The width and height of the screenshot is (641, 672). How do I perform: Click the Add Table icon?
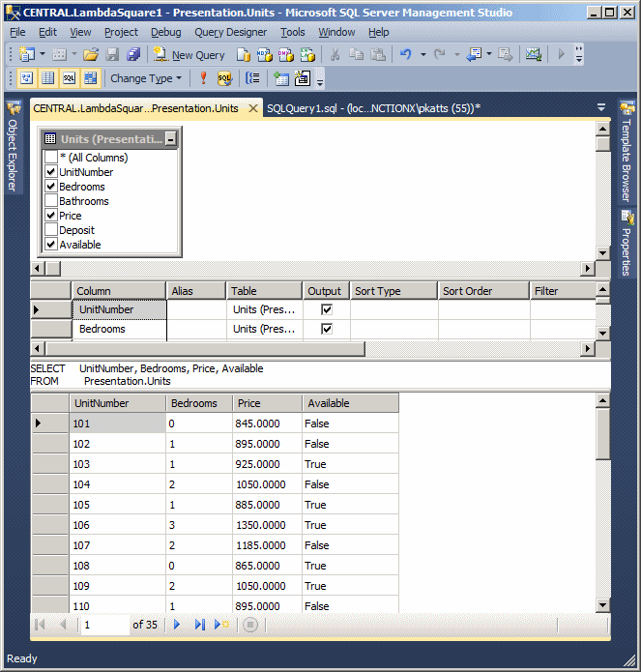(281, 78)
